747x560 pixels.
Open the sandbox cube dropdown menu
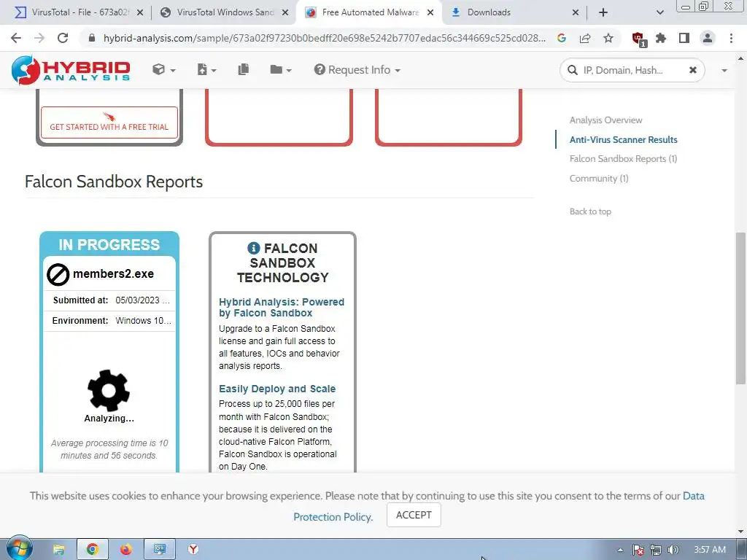point(164,70)
